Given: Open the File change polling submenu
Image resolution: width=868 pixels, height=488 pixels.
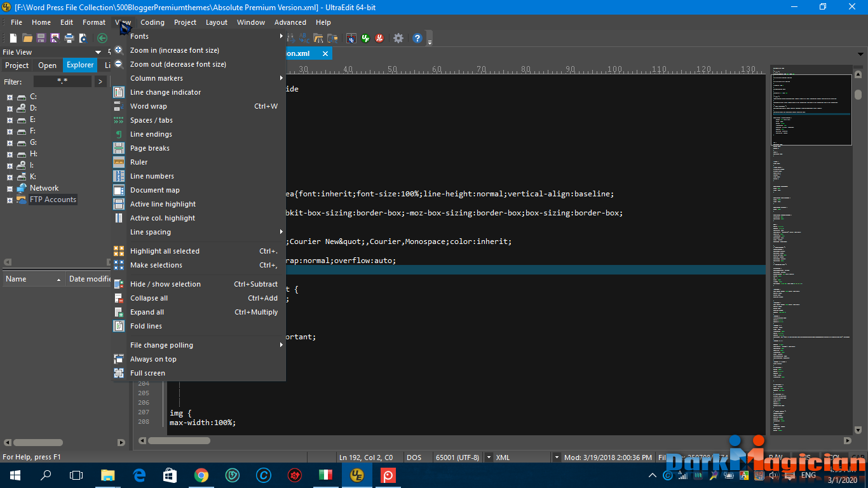Looking at the screenshot, I should point(198,345).
